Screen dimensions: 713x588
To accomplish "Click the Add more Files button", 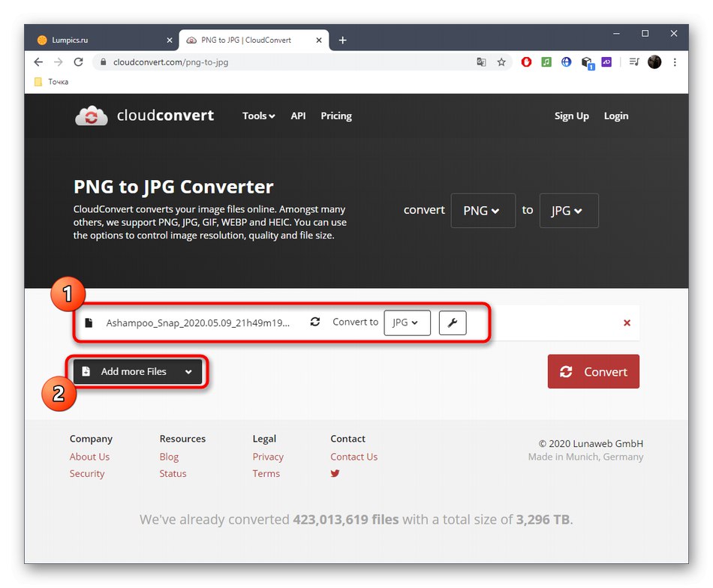I will point(138,372).
